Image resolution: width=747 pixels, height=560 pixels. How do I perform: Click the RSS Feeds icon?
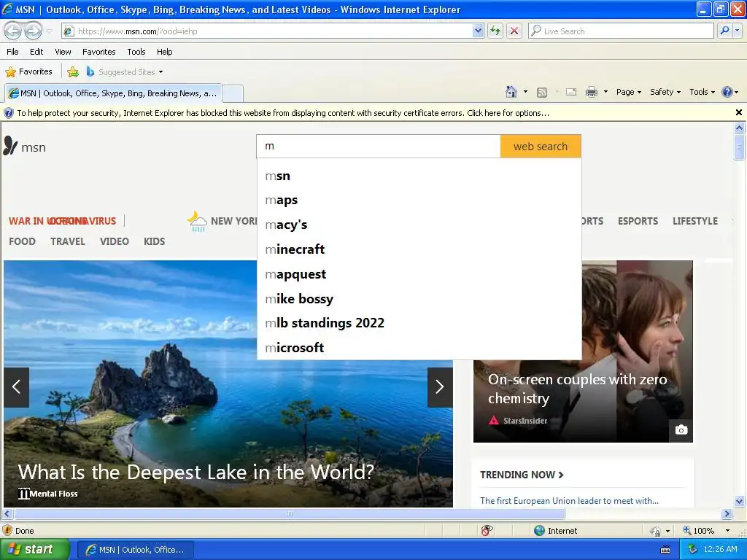click(542, 93)
